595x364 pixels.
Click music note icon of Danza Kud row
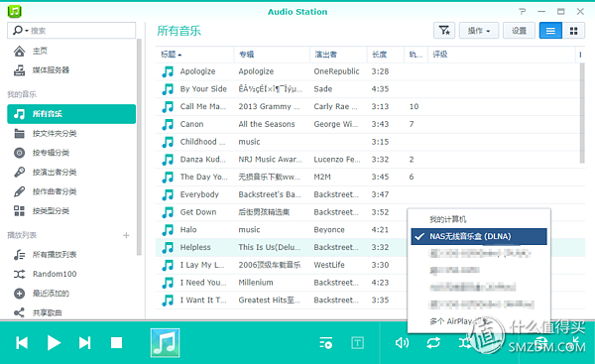tap(168, 160)
